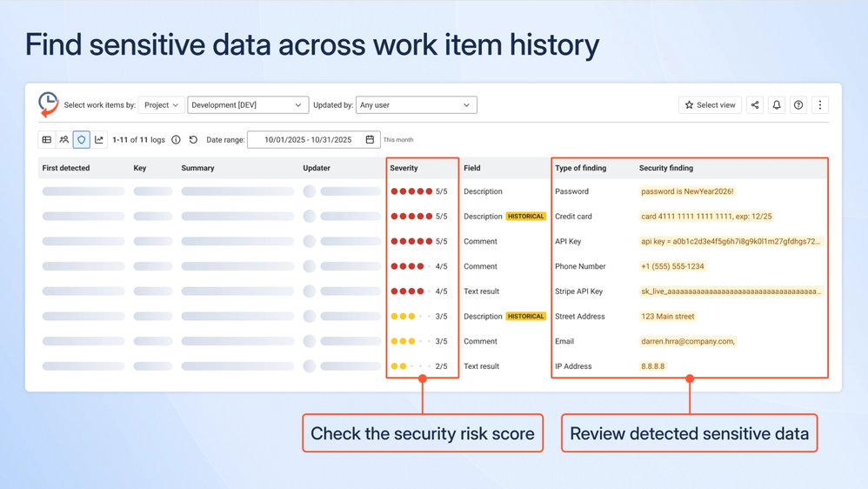Click the sk_live_ finding value
The height and width of the screenshot is (489, 868).
click(731, 291)
